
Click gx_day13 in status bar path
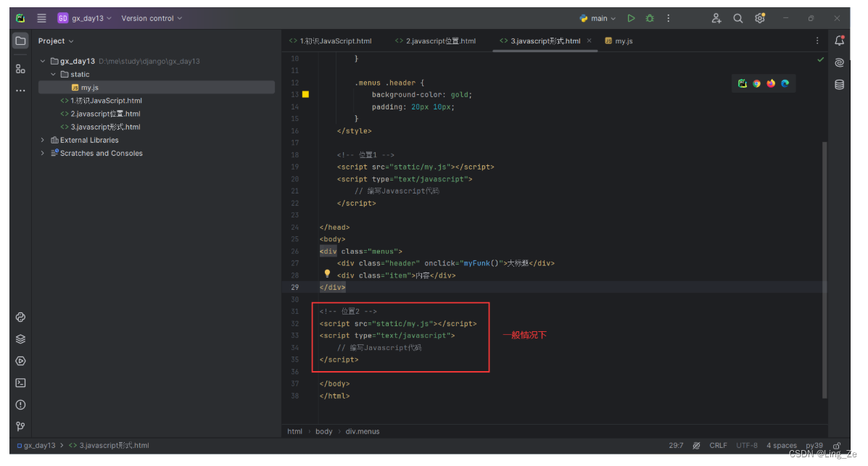click(x=36, y=446)
